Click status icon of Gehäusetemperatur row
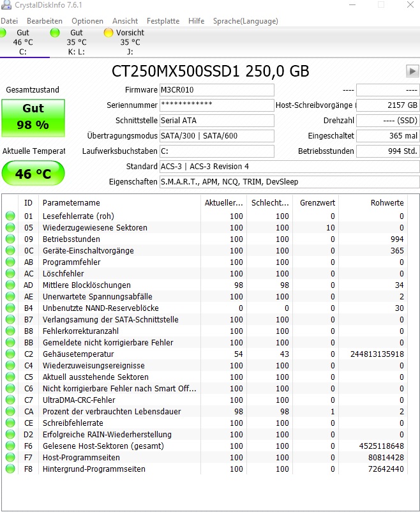 10,354
